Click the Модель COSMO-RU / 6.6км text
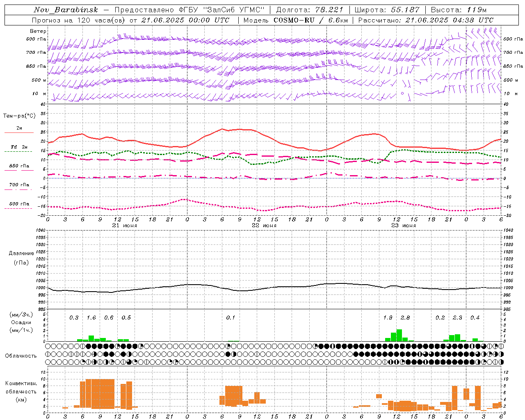 click(x=295, y=20)
